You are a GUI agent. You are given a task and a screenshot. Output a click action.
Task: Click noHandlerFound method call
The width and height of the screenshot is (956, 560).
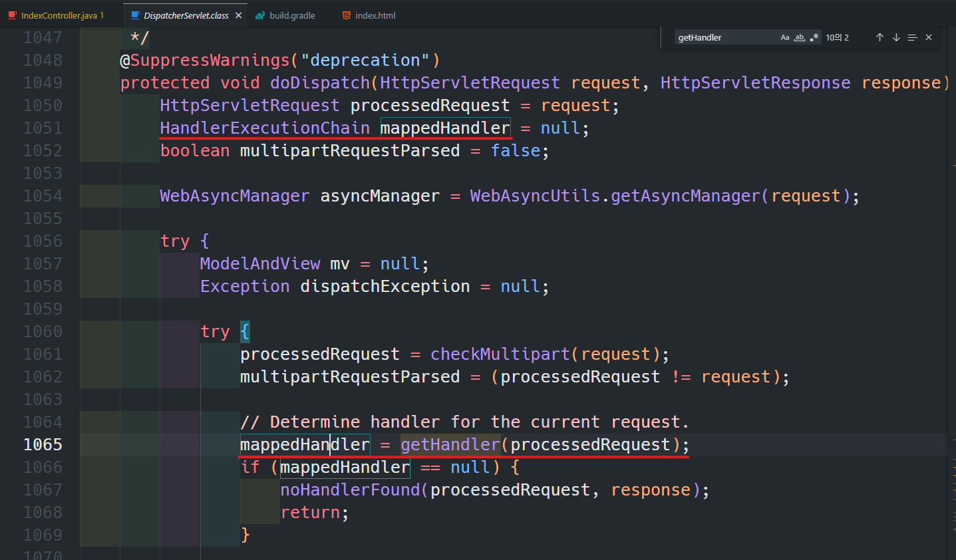pyautogui.click(x=350, y=490)
